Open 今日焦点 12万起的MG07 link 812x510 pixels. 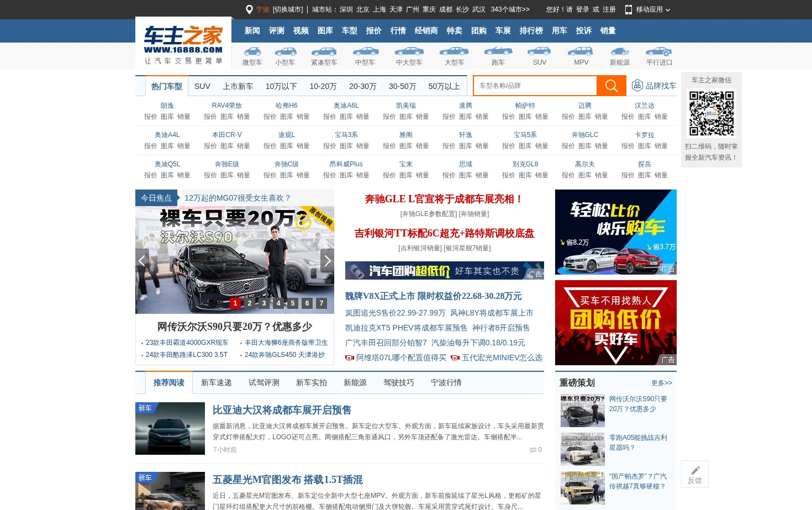(x=238, y=198)
